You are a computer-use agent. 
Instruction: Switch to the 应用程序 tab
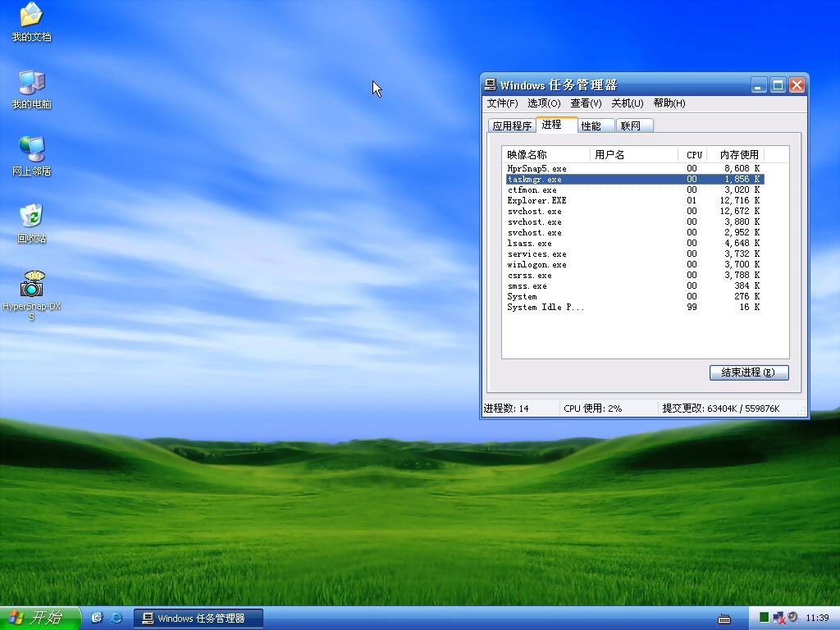pyautogui.click(x=512, y=126)
